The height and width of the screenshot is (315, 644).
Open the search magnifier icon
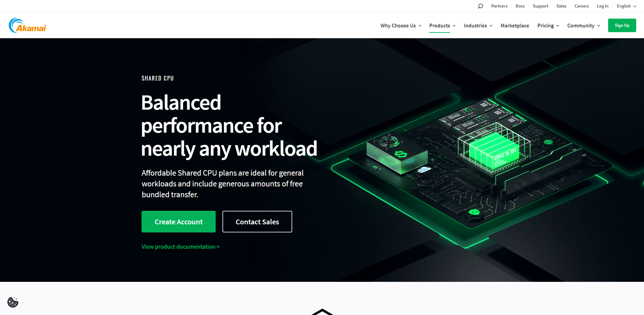[x=480, y=6]
